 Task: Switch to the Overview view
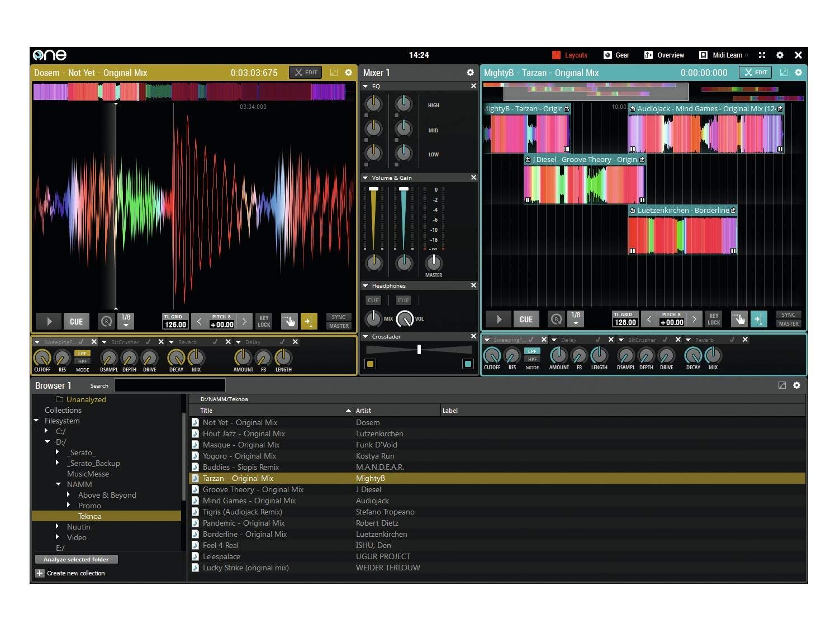pos(664,55)
